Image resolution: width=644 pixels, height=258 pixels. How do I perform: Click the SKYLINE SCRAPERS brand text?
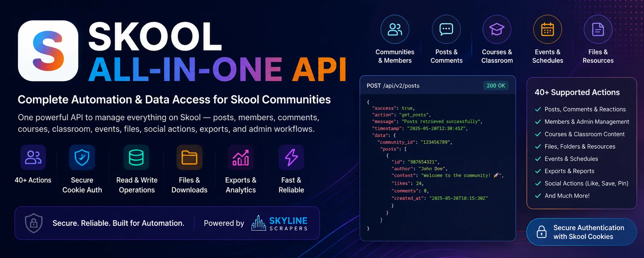click(x=288, y=224)
